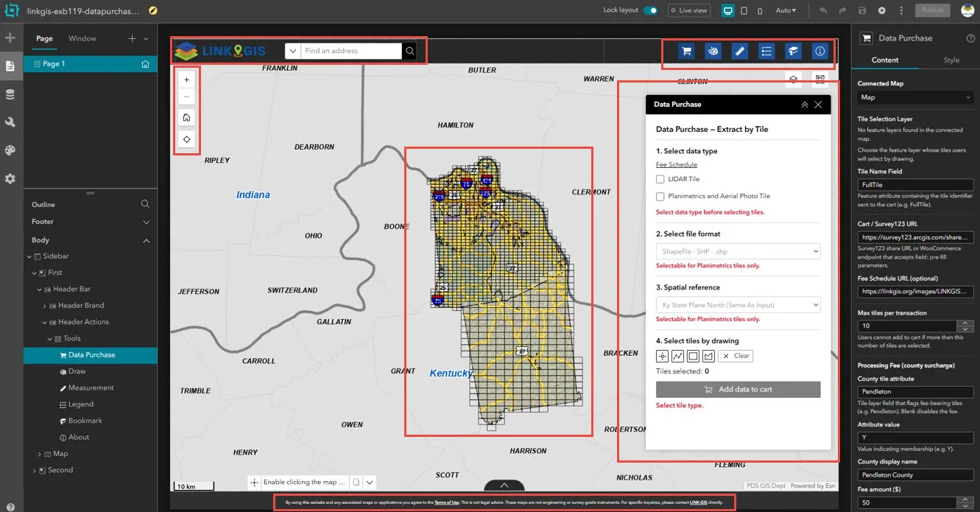Image resolution: width=980 pixels, height=512 pixels.
Task: Toggle the Lock layout switch
Action: 650,10
